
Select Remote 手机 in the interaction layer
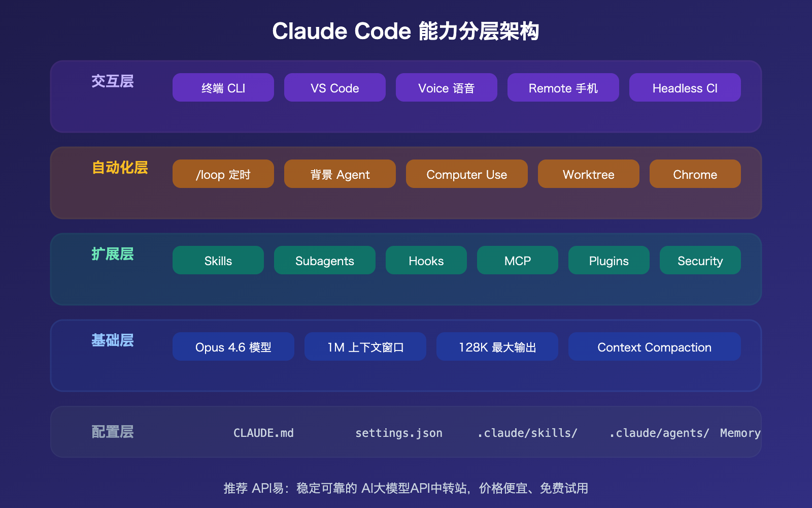563,87
